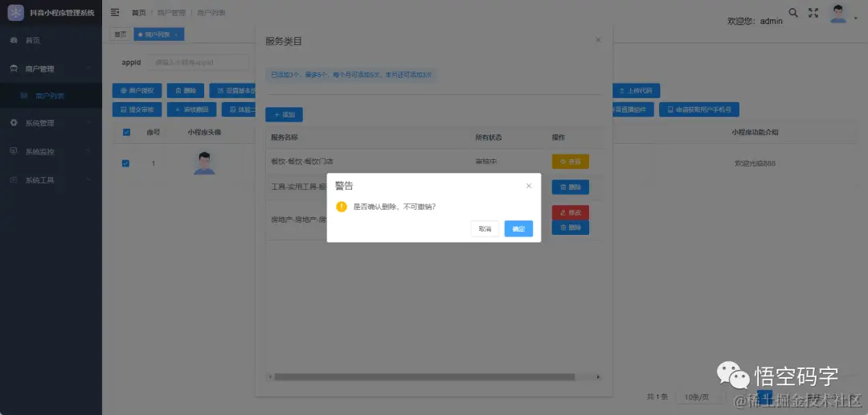
Task: Click 删除 in the 工具-实用工具 row
Action: point(570,187)
